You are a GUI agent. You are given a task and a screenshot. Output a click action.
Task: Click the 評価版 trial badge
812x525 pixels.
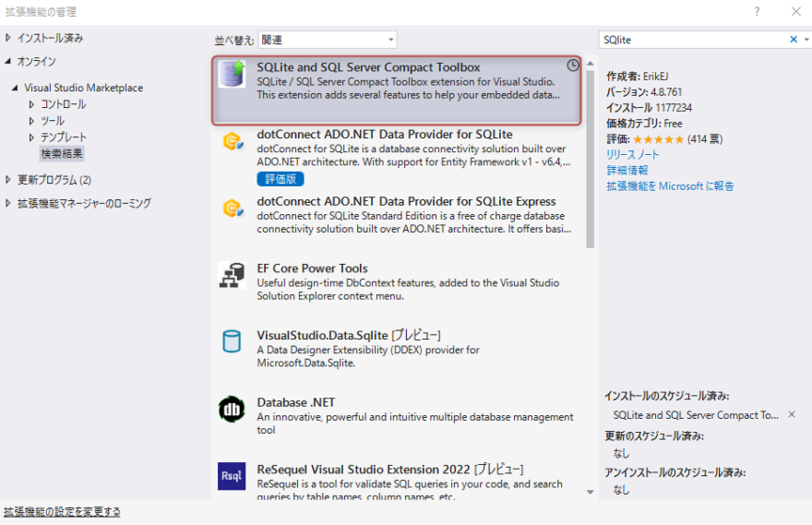(281, 179)
